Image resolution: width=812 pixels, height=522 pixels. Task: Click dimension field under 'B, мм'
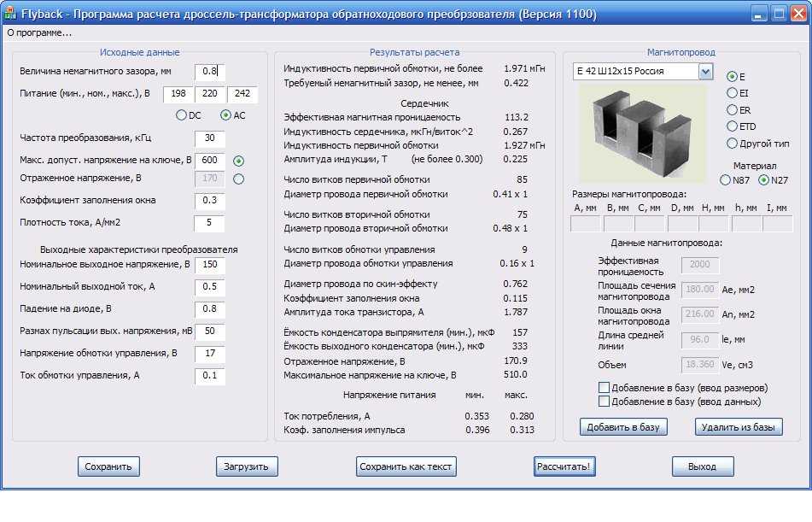pyautogui.click(x=618, y=224)
